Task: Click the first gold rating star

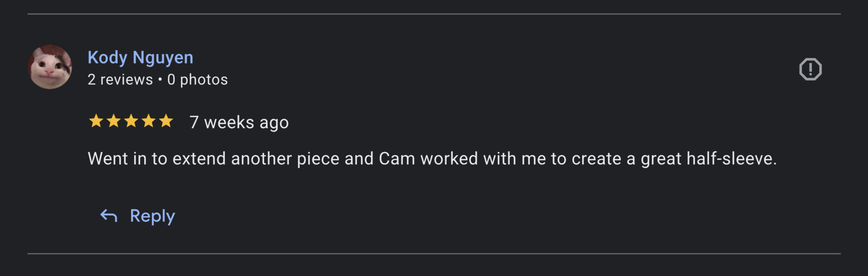Action: pyautogui.click(x=96, y=121)
